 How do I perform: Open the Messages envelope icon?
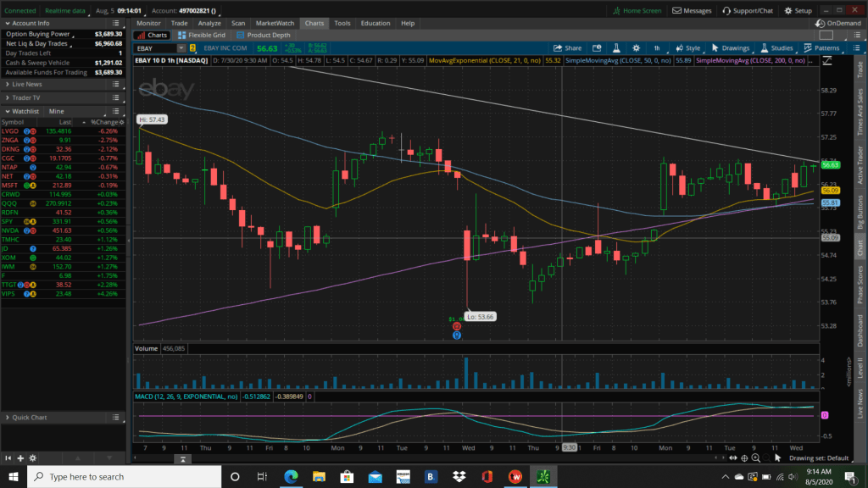[x=692, y=11]
